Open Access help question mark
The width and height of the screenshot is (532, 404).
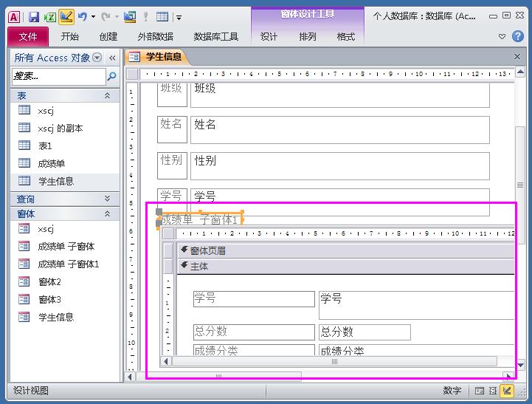(518, 36)
